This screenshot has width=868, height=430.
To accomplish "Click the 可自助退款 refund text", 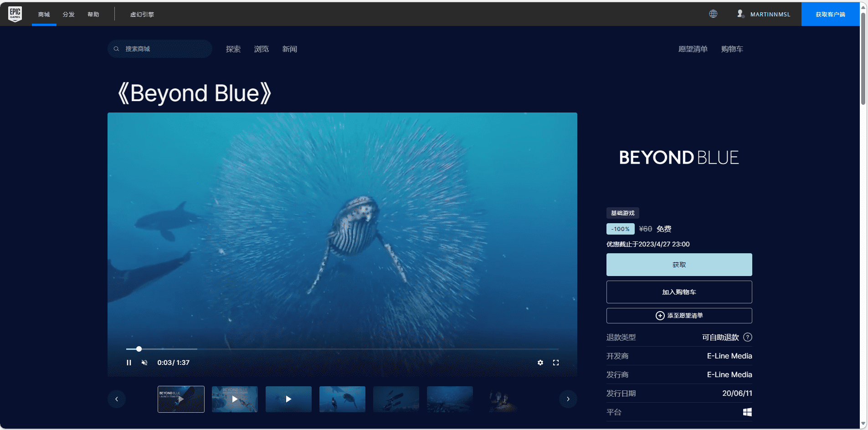I will pyautogui.click(x=720, y=337).
